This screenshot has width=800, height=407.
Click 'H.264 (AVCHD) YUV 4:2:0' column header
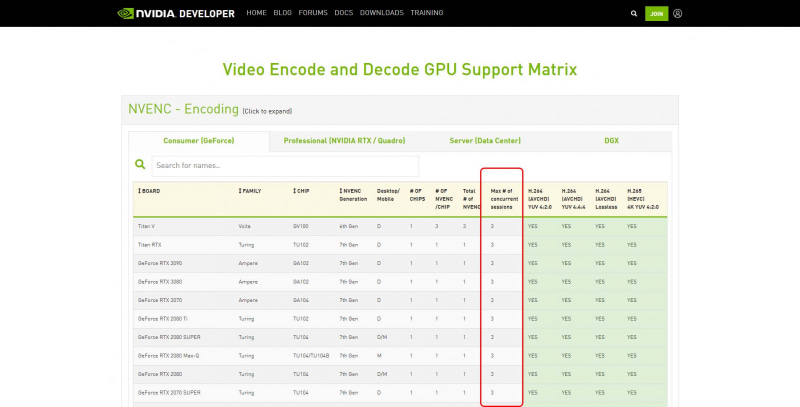(540, 199)
